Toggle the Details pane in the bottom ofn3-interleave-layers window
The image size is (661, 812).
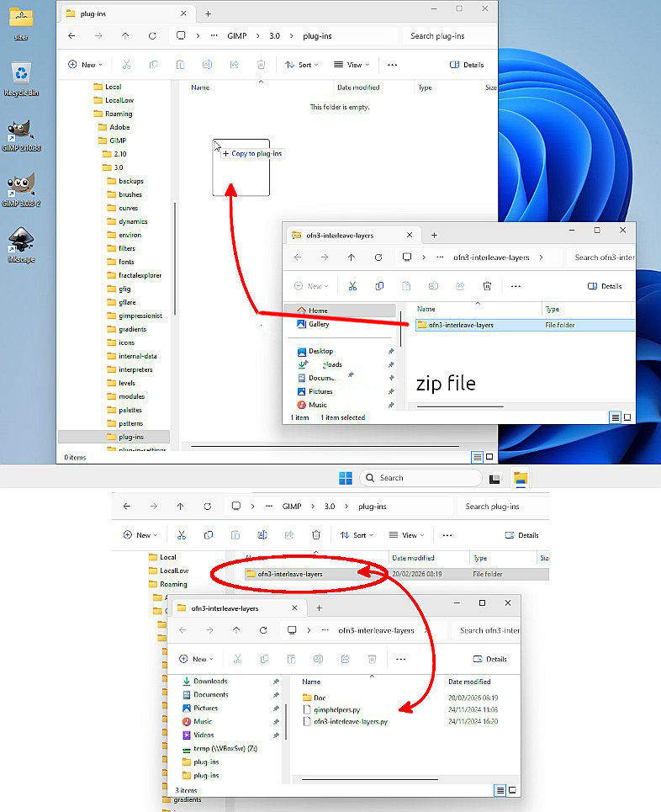pos(489,659)
